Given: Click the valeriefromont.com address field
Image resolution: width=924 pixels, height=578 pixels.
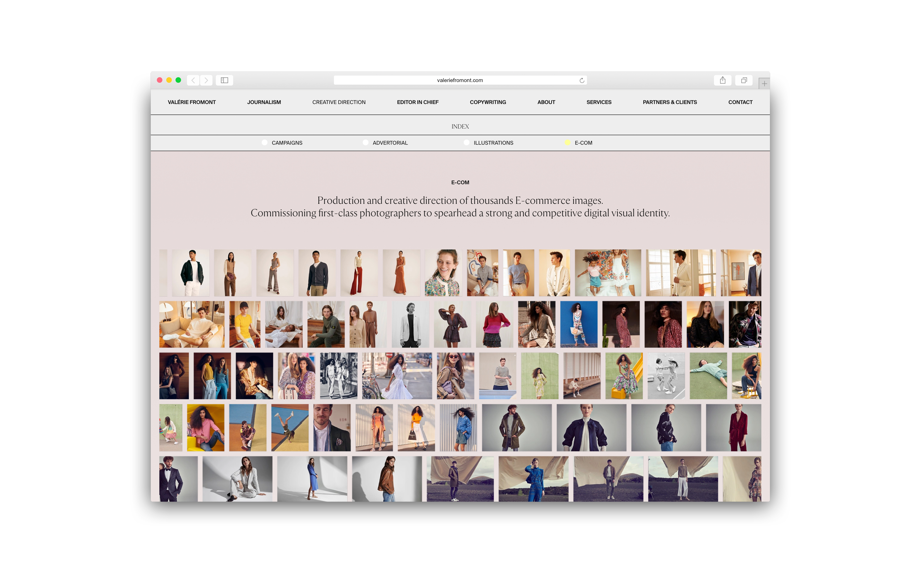Looking at the screenshot, I should tap(459, 80).
